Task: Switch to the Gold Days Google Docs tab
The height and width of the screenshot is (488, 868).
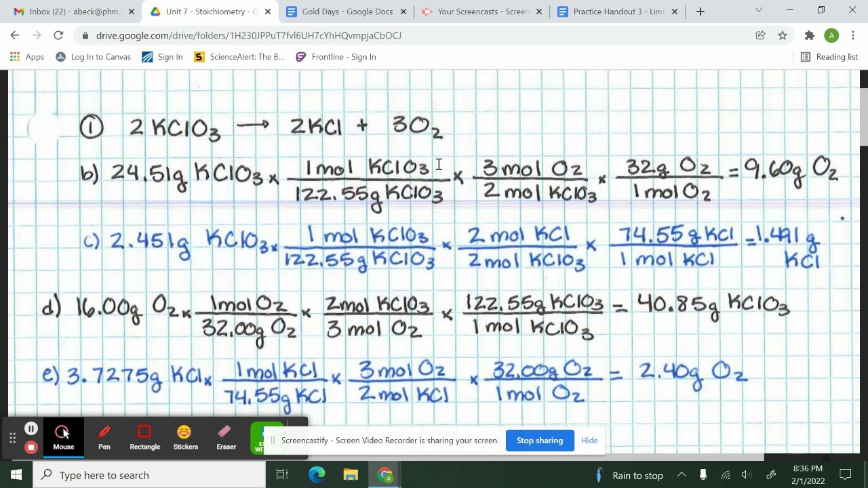Action: (346, 12)
